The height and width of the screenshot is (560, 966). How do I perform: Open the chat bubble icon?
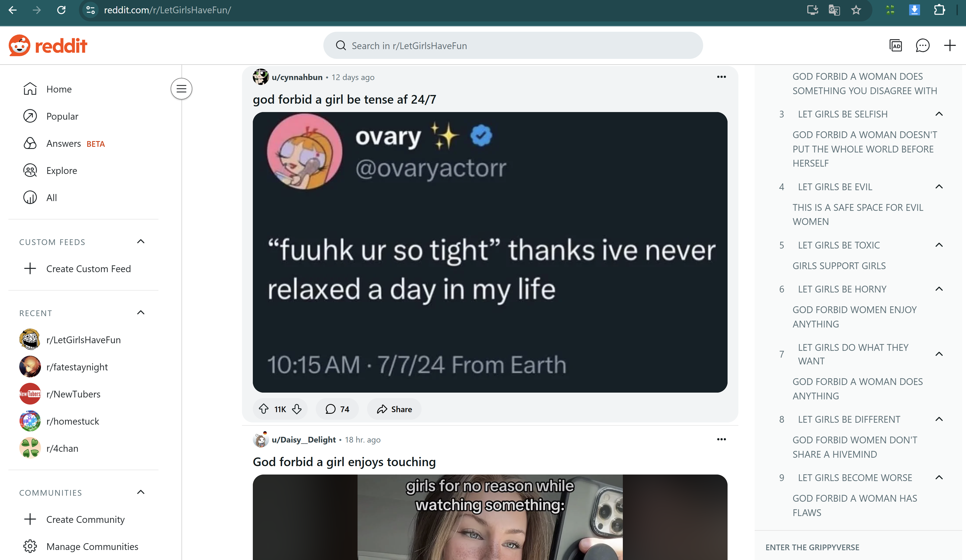922,46
